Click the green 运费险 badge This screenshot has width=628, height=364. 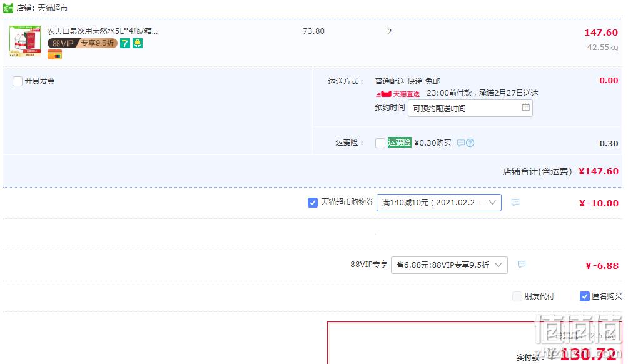pos(399,143)
